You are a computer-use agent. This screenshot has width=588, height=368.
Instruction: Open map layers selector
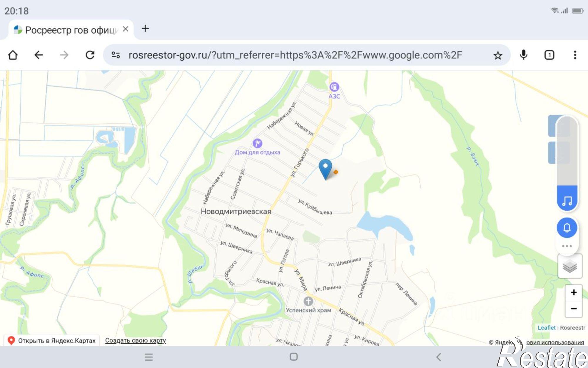(x=570, y=266)
